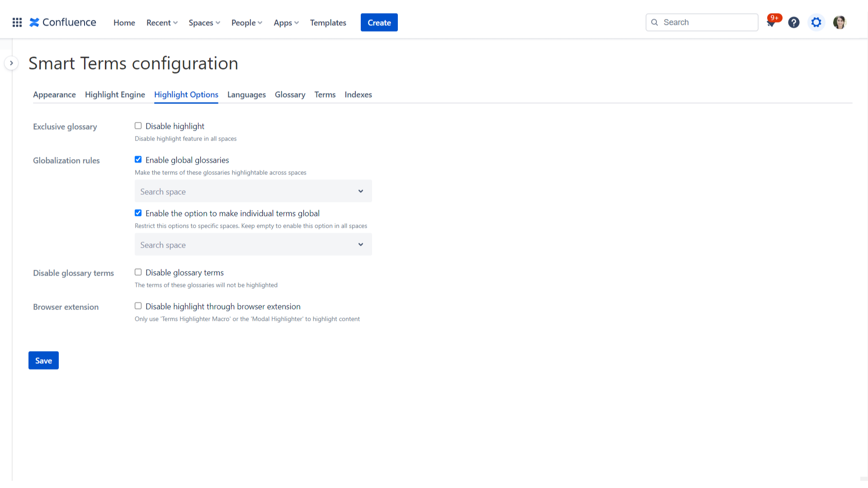
Task: Open the app switcher grid icon
Action: [17, 23]
